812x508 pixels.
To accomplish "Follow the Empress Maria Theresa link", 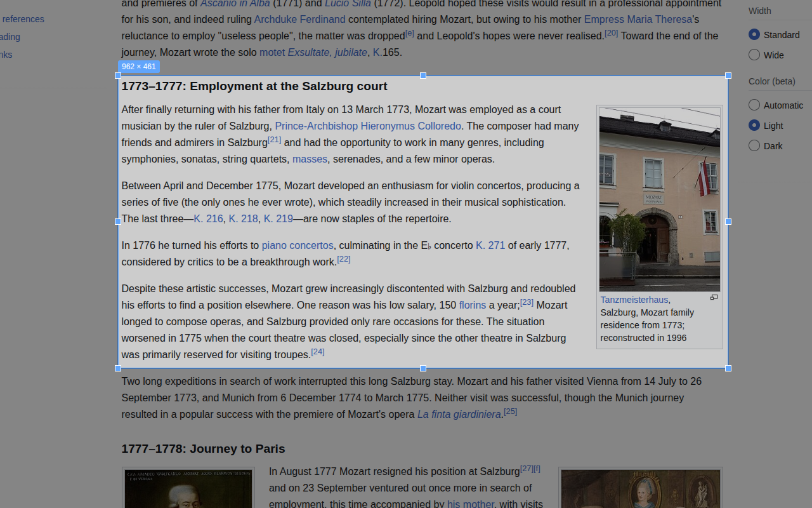I will click(x=638, y=19).
